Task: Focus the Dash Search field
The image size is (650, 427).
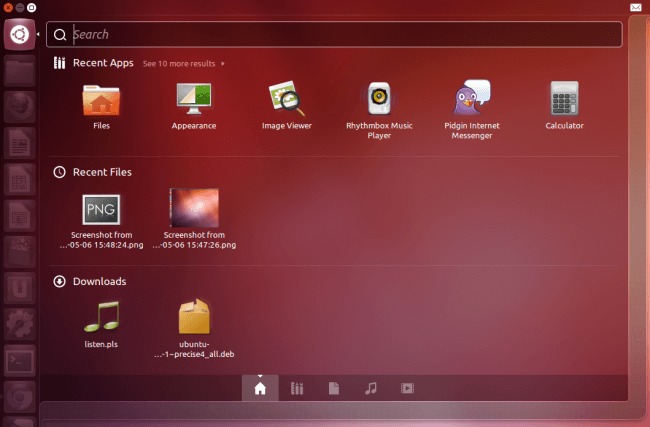Action: click(x=334, y=34)
